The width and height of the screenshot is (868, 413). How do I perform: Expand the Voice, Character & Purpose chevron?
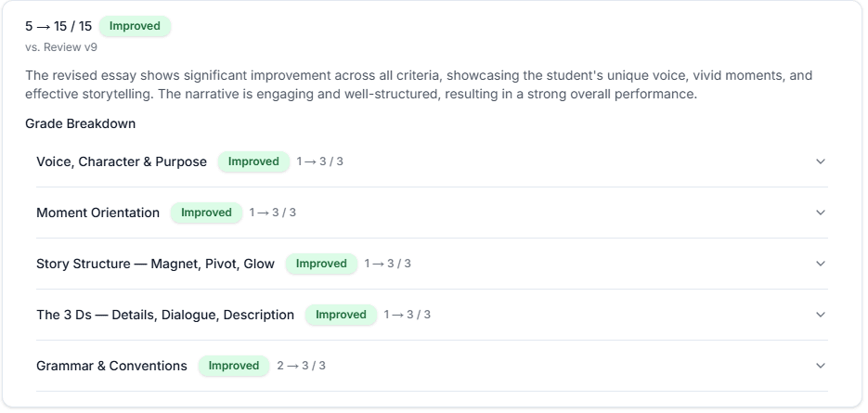pos(821,161)
